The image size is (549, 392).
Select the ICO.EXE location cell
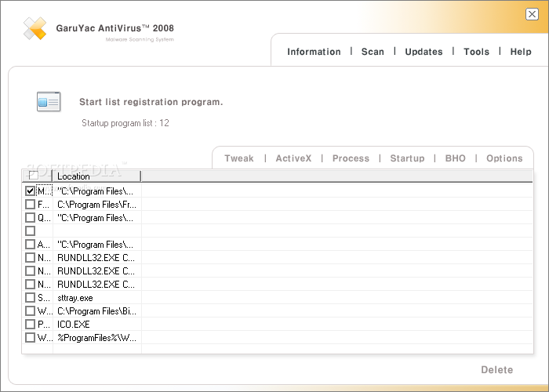(x=97, y=324)
